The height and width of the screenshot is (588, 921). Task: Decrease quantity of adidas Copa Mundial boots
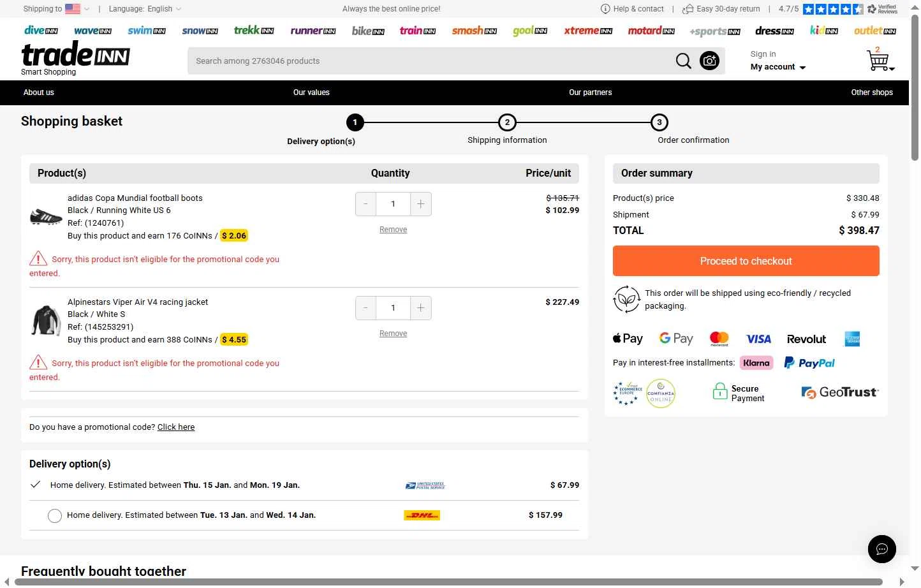point(365,204)
